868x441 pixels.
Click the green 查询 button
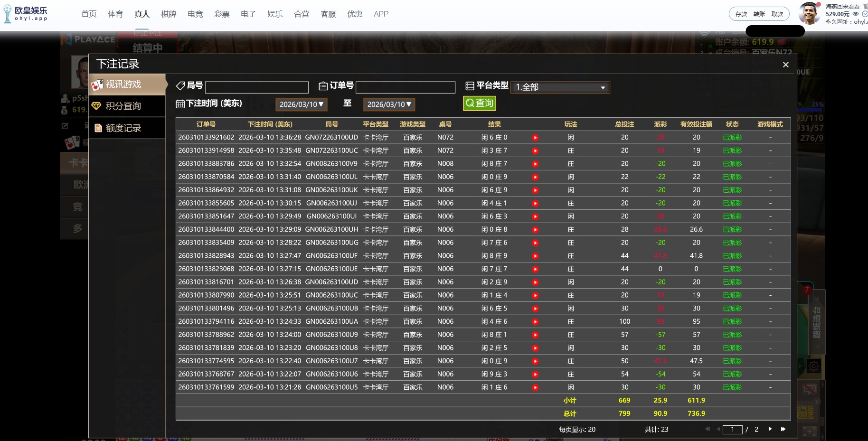[x=480, y=103]
